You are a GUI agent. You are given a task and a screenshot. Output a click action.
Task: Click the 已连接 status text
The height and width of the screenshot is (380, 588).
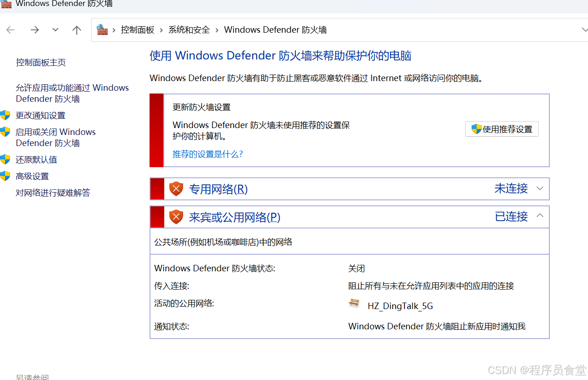click(x=511, y=216)
